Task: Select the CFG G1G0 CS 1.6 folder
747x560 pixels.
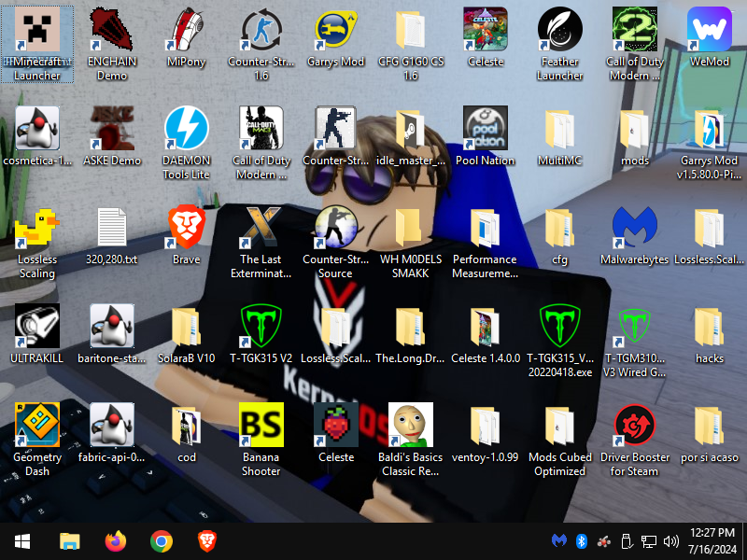Action: pos(411,44)
